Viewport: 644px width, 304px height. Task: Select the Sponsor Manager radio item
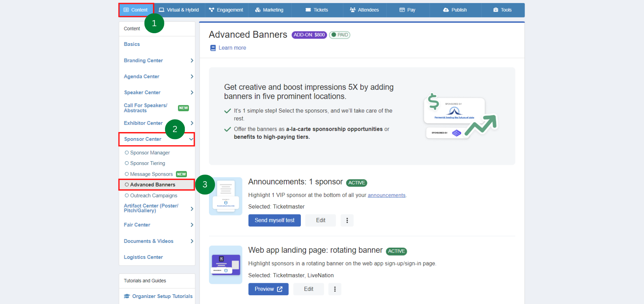pyautogui.click(x=127, y=153)
